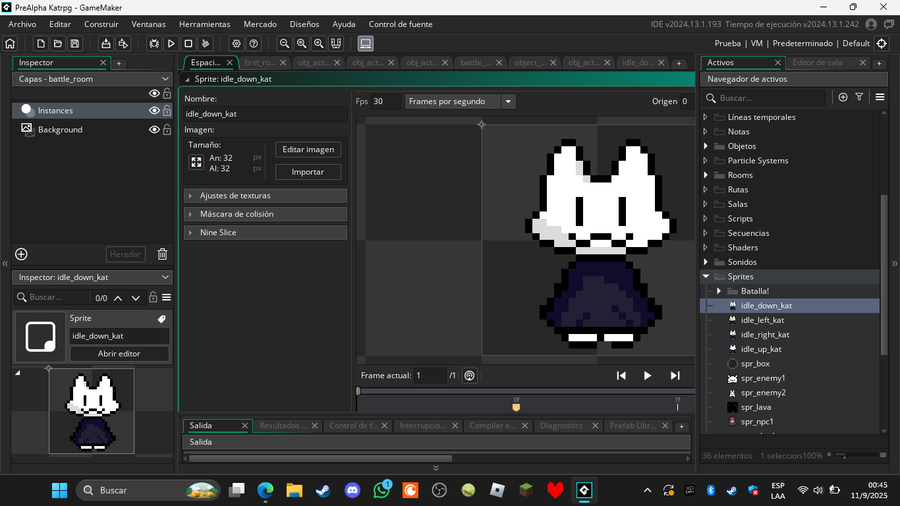Click the save project icon
The width and height of the screenshot is (900, 506).
[74, 43]
